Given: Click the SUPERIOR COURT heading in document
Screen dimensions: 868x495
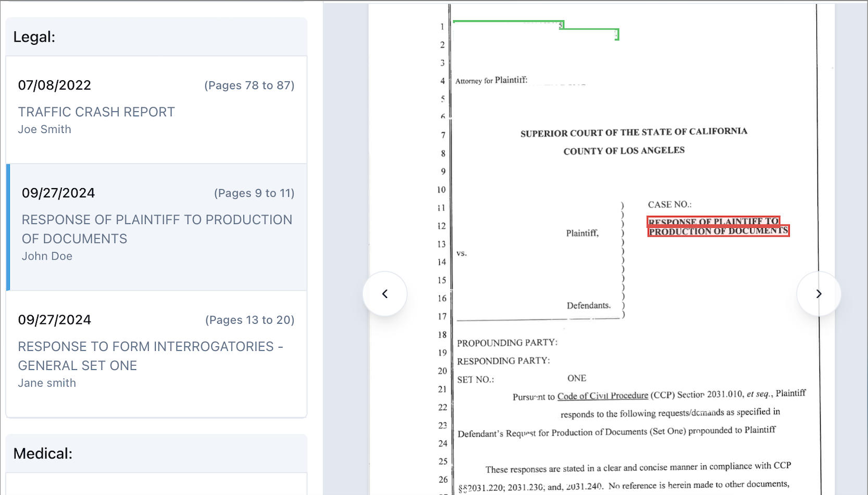Looking at the screenshot, I should [633, 132].
